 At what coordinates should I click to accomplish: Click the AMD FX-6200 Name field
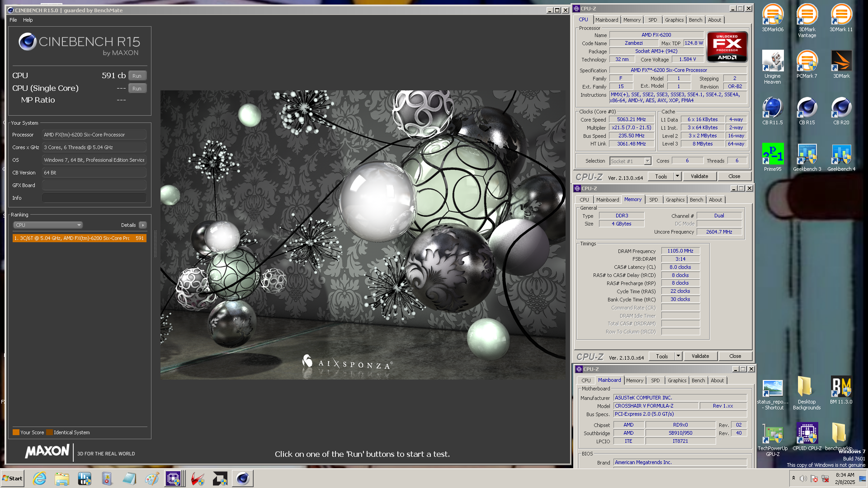[656, 35]
